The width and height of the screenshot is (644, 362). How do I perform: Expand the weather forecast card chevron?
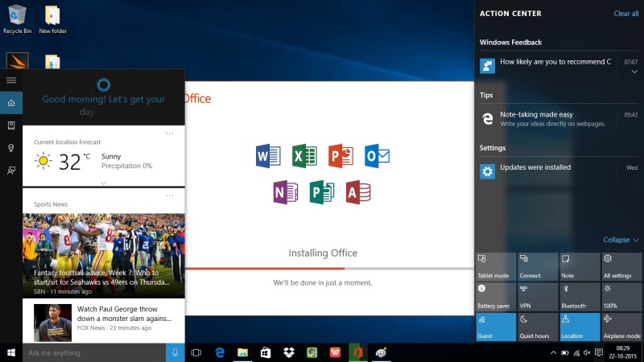click(x=104, y=183)
